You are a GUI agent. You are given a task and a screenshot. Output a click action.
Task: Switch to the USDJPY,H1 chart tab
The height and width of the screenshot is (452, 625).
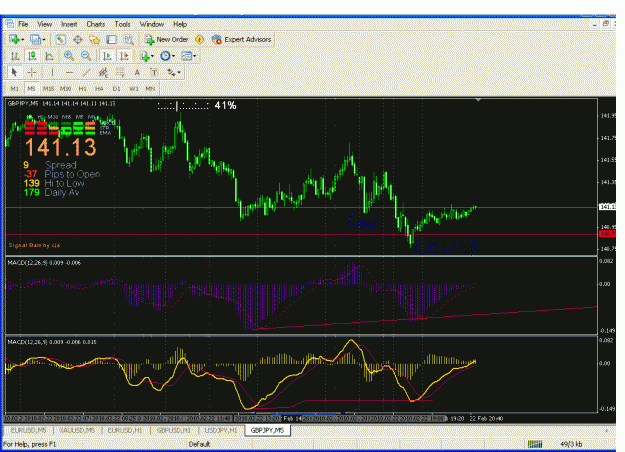click(221, 430)
